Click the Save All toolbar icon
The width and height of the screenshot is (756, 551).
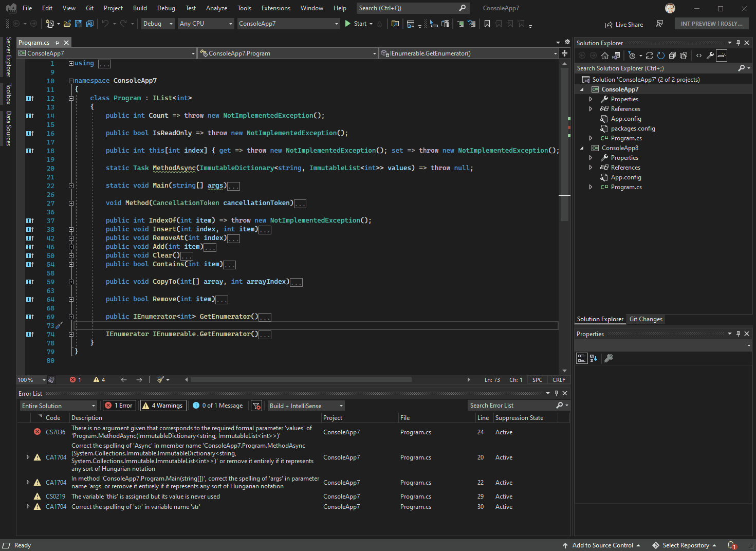click(x=90, y=24)
